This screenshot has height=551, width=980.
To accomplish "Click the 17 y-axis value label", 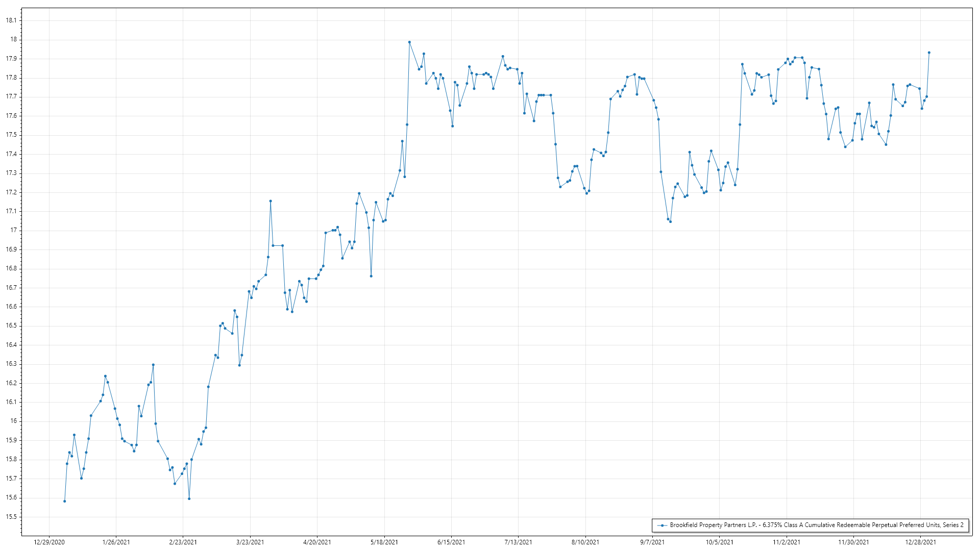I will pos(14,230).
